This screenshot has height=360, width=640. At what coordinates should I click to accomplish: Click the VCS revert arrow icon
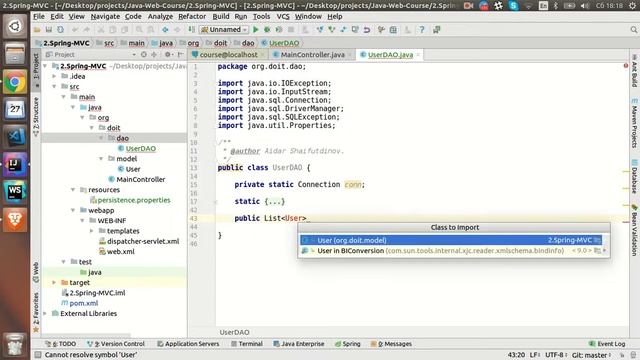click(x=367, y=30)
